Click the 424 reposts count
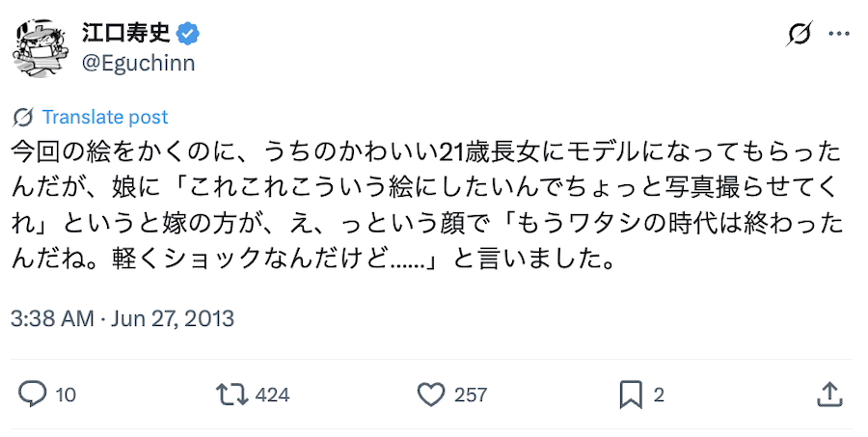The image size is (868, 437). (x=273, y=395)
